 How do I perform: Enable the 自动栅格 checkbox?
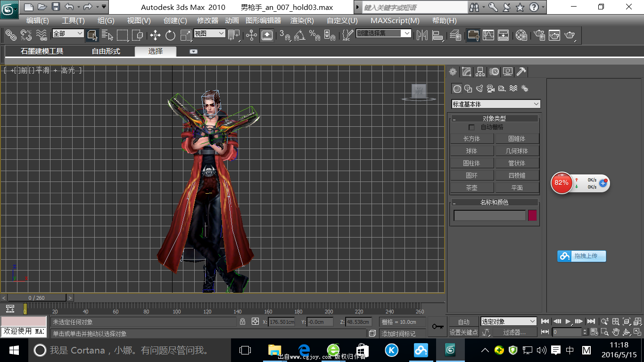[x=471, y=127]
